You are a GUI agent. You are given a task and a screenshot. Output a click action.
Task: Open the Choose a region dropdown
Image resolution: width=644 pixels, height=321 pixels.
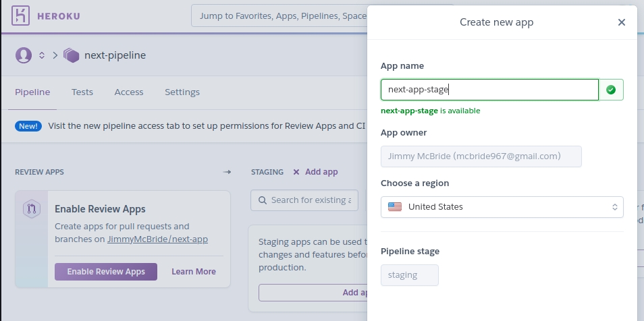point(502,207)
